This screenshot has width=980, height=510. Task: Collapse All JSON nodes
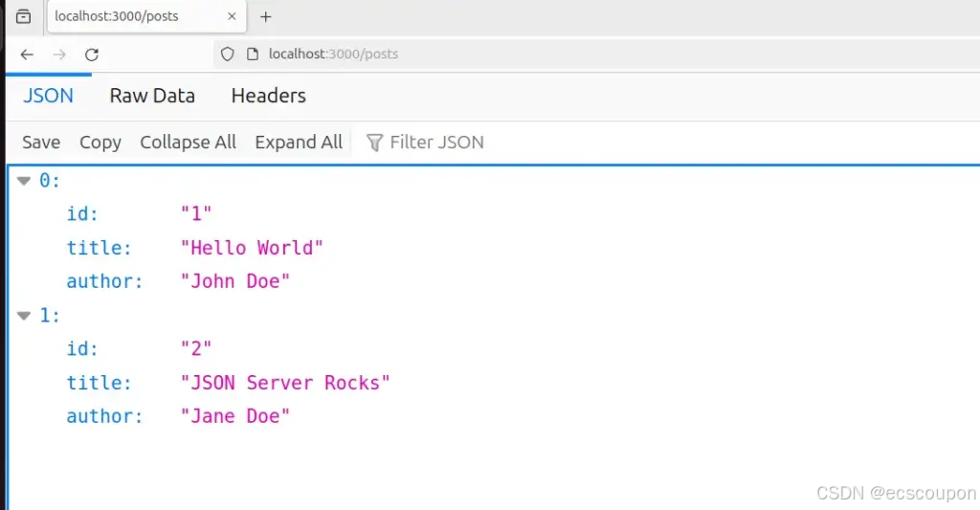pos(189,143)
